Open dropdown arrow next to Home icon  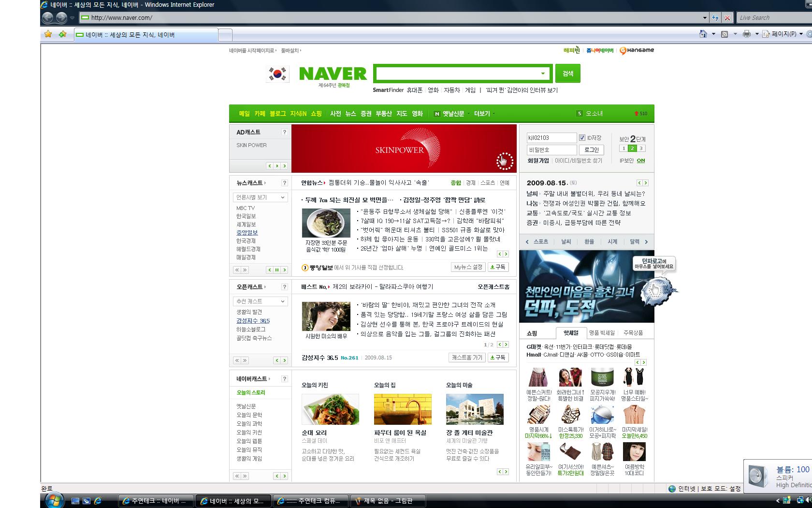pos(713,34)
